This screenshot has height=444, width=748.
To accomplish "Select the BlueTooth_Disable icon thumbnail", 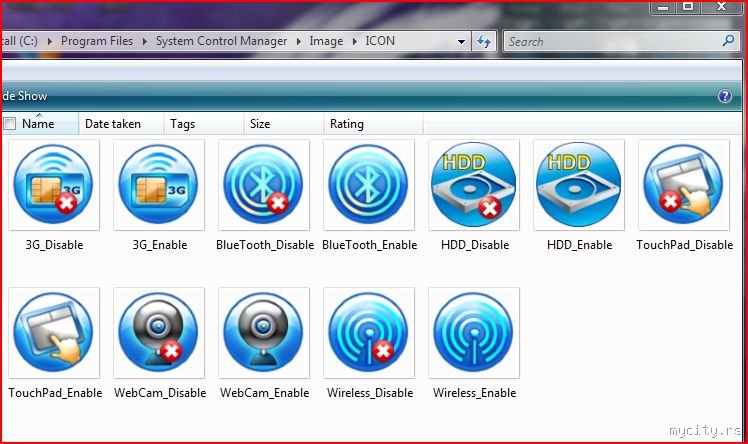I will [x=264, y=185].
